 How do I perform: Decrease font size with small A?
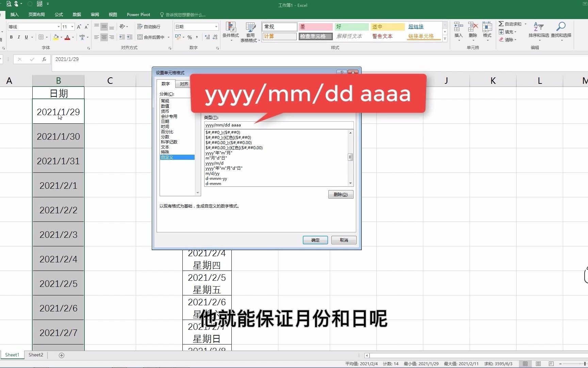click(86, 27)
